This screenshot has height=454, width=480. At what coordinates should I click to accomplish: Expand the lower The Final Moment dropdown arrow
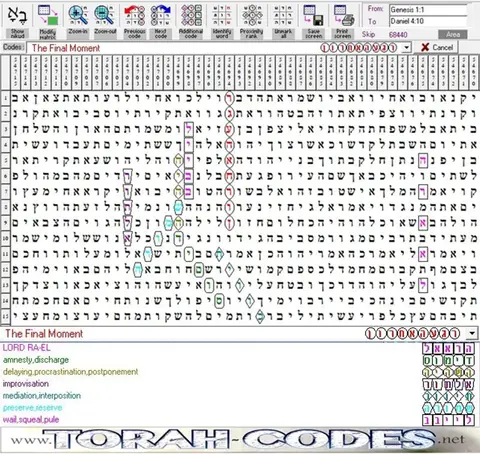[472, 333]
